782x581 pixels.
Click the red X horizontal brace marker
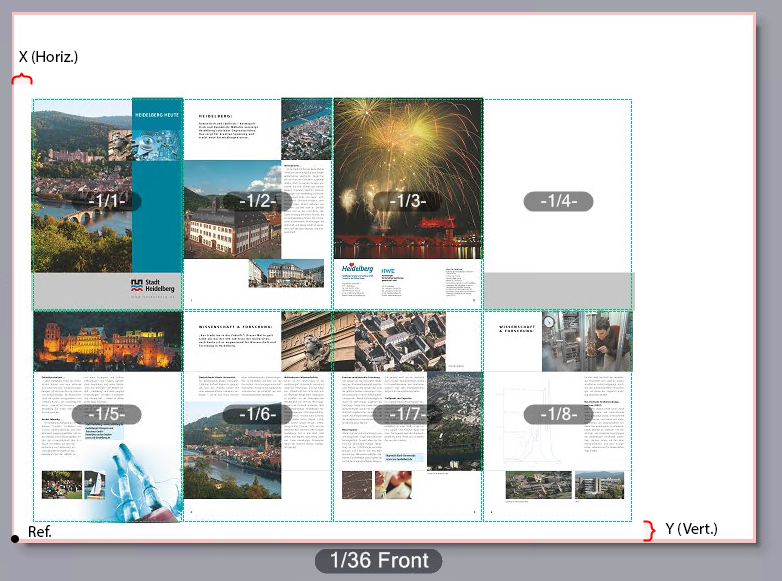point(22,79)
